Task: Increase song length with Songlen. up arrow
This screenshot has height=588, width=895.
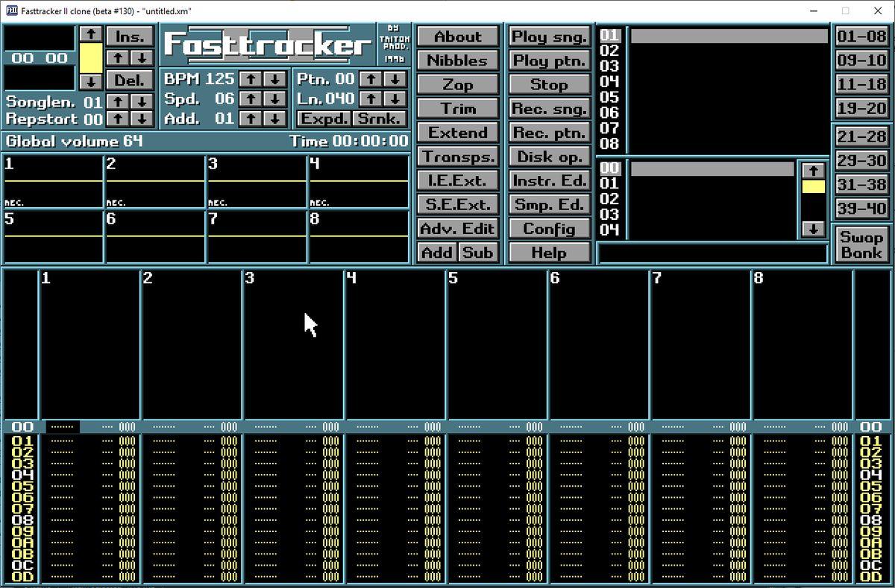Action: pos(118,101)
